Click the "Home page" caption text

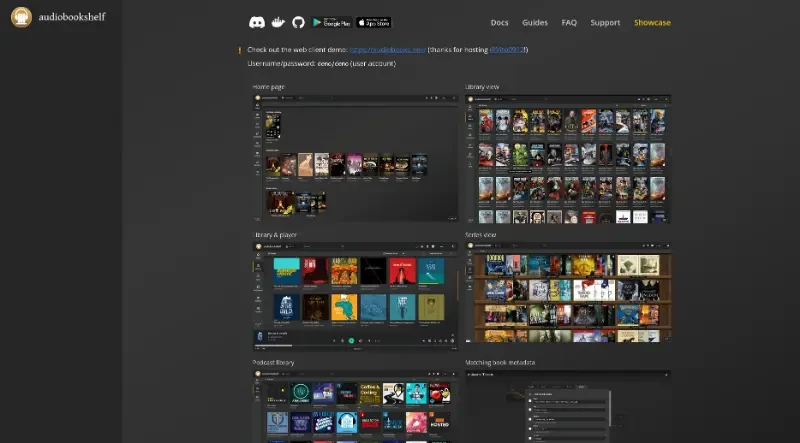point(268,87)
